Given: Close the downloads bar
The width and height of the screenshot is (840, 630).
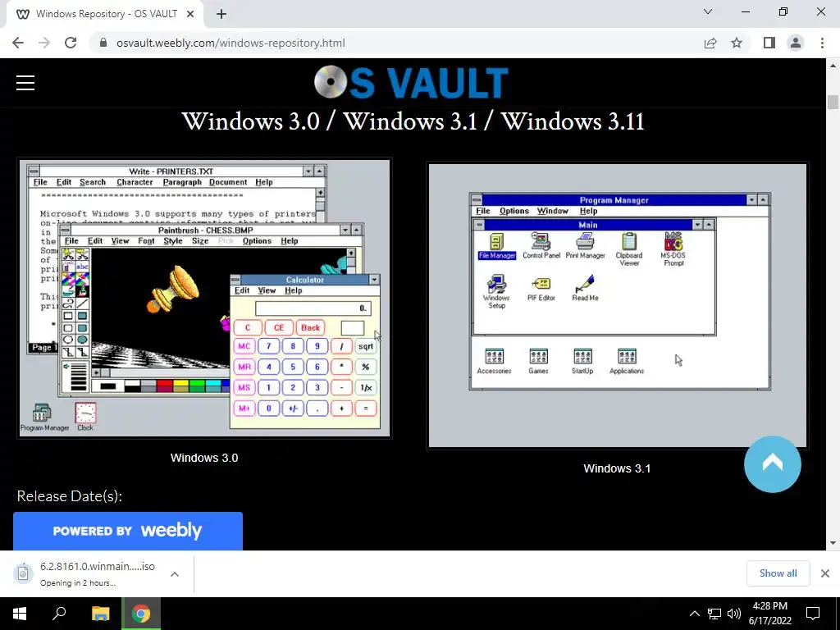Looking at the screenshot, I should click(x=825, y=573).
